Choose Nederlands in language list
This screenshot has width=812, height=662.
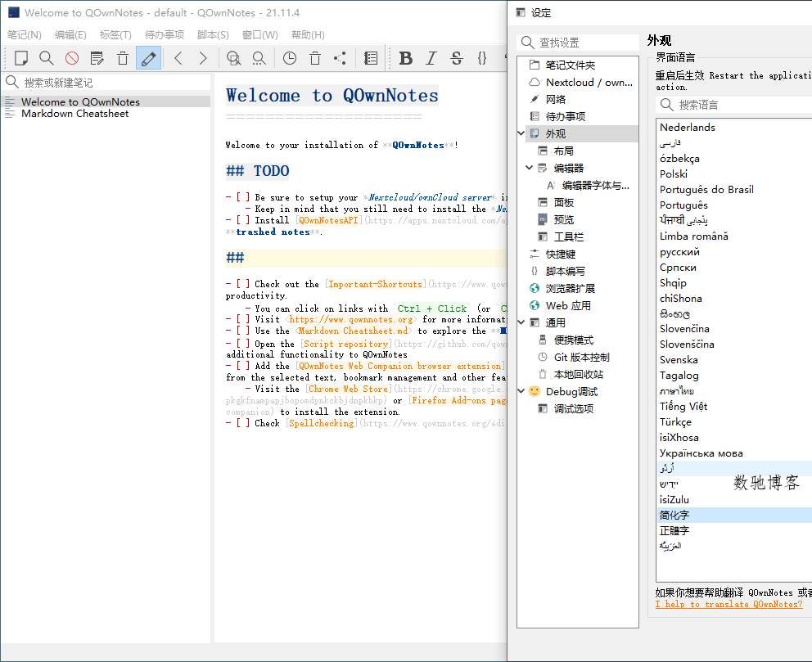[x=734, y=128]
